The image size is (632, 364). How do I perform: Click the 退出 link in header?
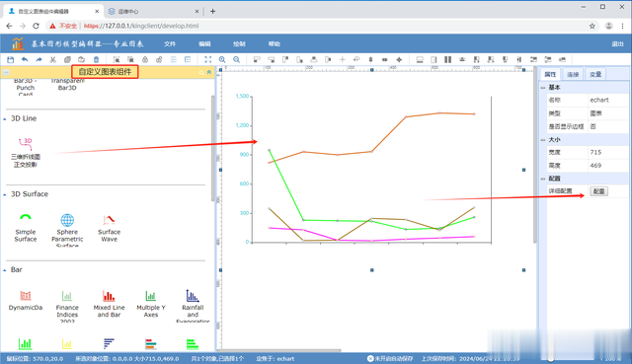pyautogui.click(x=617, y=43)
